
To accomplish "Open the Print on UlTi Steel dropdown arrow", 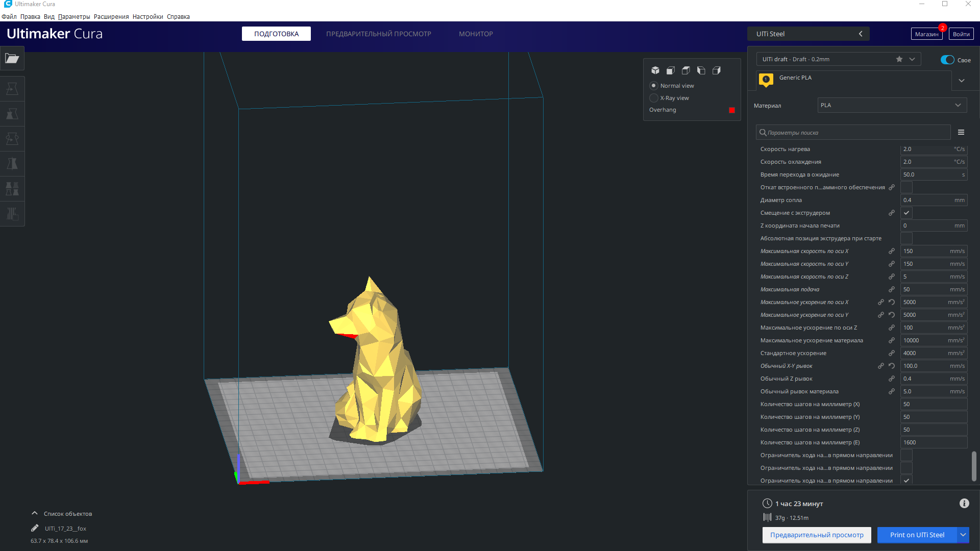I will pyautogui.click(x=963, y=535).
